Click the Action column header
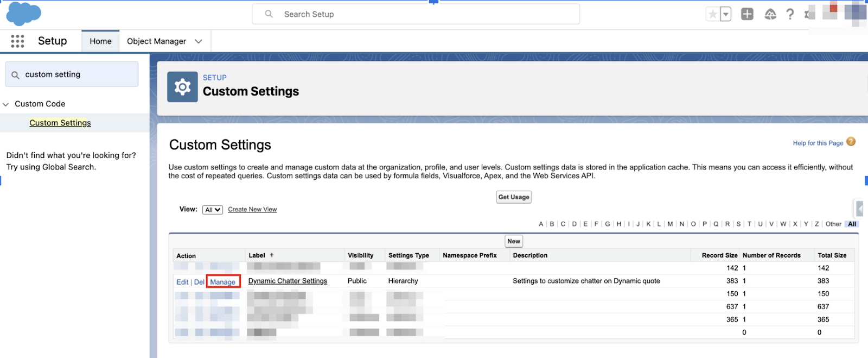Screen dimensions: 868x358 point(186,256)
